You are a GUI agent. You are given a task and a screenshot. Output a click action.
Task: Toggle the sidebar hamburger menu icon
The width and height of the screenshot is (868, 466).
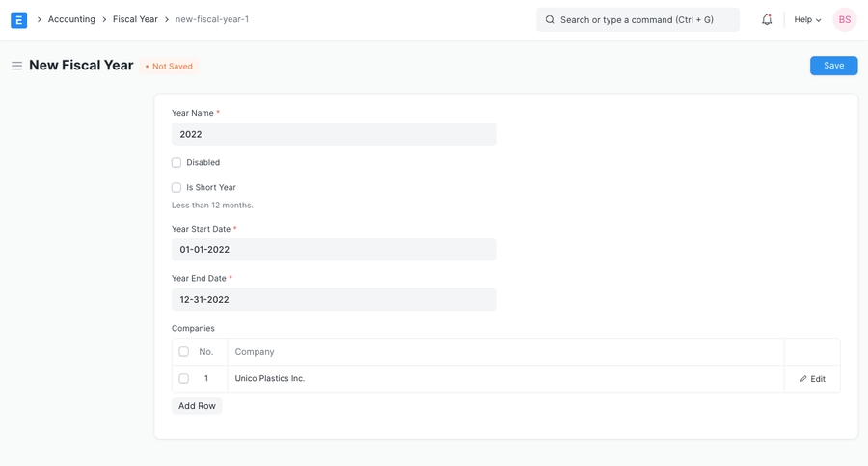16,66
